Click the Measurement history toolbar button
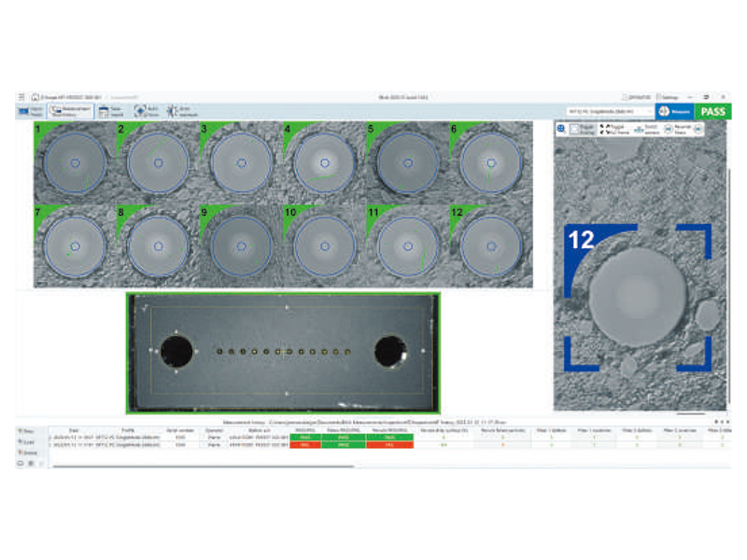This screenshot has width=747, height=560. 71,110
